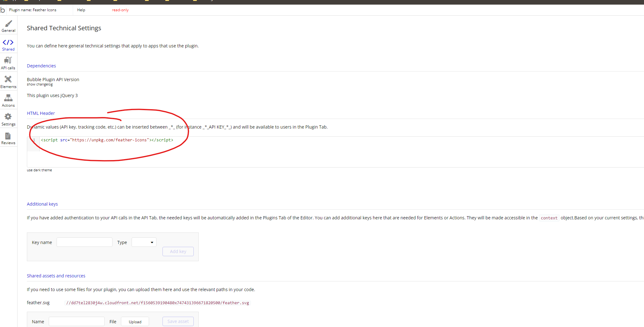Click the Upload file button
This screenshot has height=327, width=644.
[x=135, y=322]
